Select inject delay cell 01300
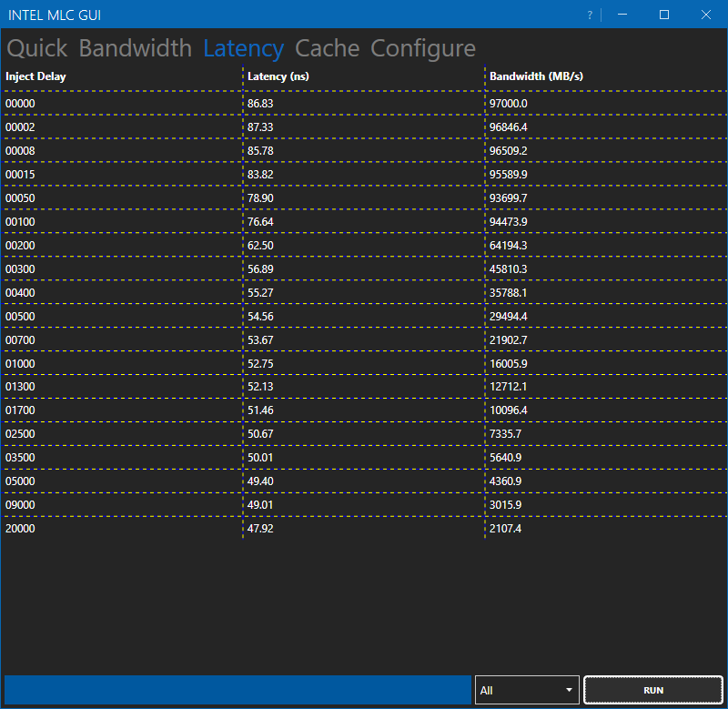The image size is (728, 709). coord(20,387)
